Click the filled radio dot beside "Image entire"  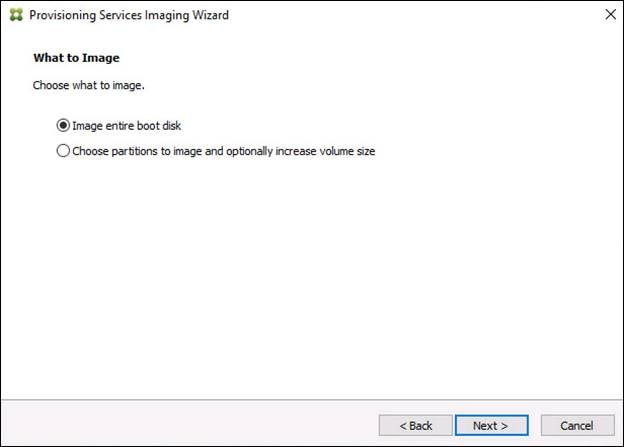coord(64,126)
